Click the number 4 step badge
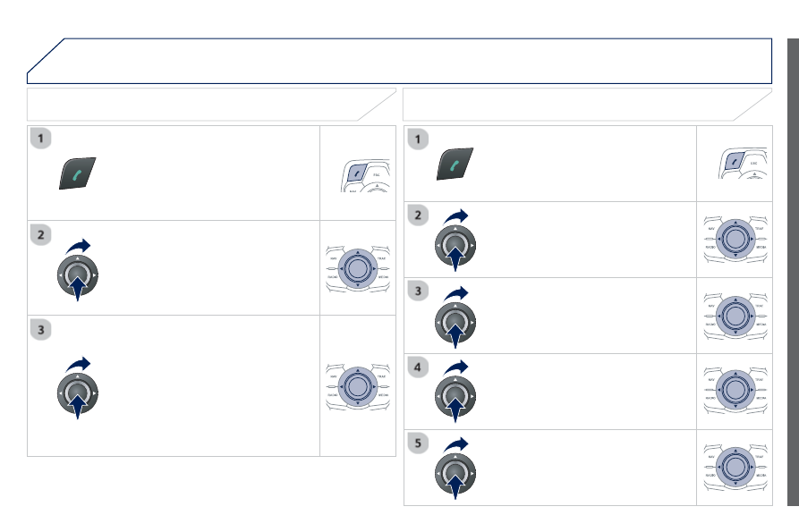 point(418,367)
